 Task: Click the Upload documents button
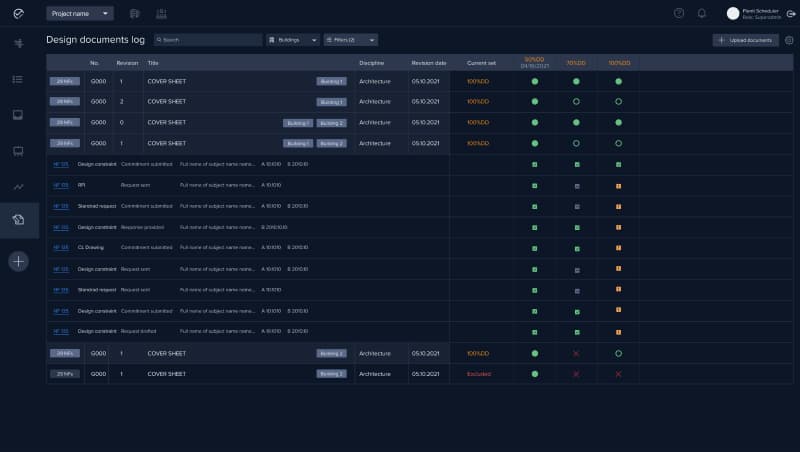[x=746, y=40]
